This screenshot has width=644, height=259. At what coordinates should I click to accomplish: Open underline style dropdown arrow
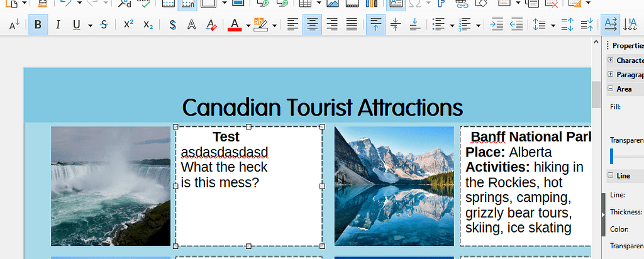tap(91, 25)
